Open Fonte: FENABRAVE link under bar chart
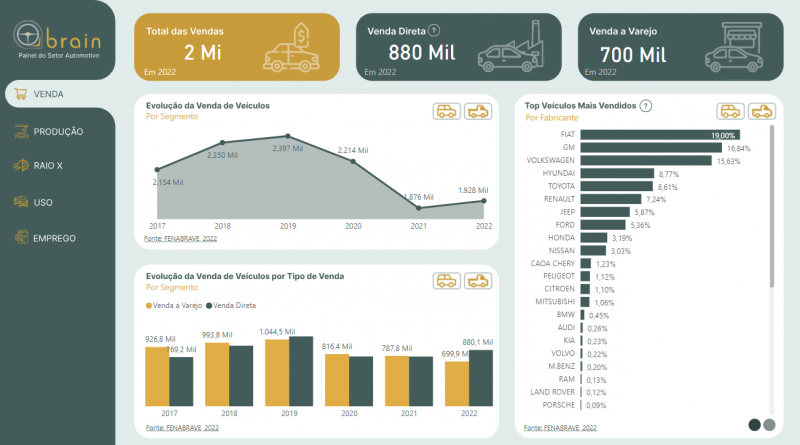 [x=182, y=428]
